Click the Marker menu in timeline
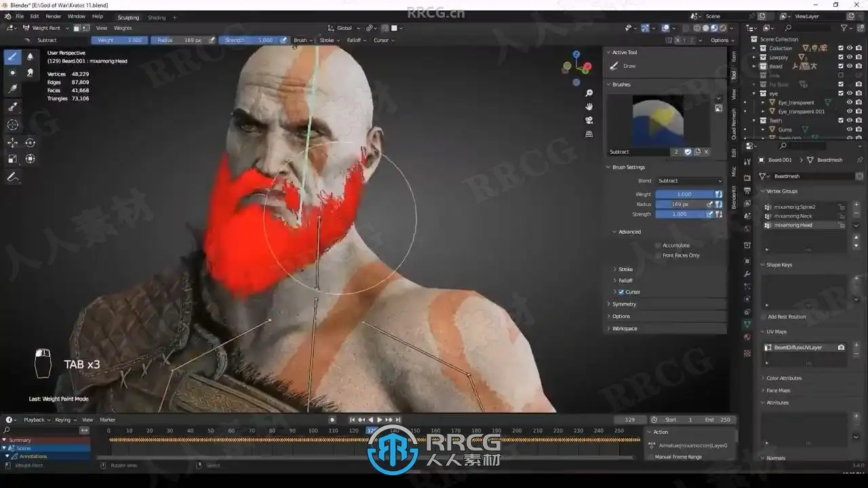Screen dimensions: 868x488 [x=108, y=420]
